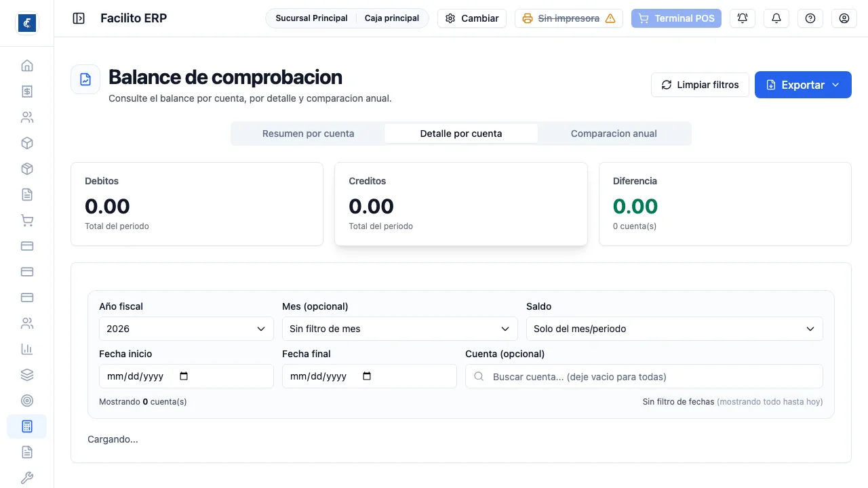Viewport: 868px width, 488px height.
Task: Click the Sin impresora printer warning button
Action: click(569, 18)
